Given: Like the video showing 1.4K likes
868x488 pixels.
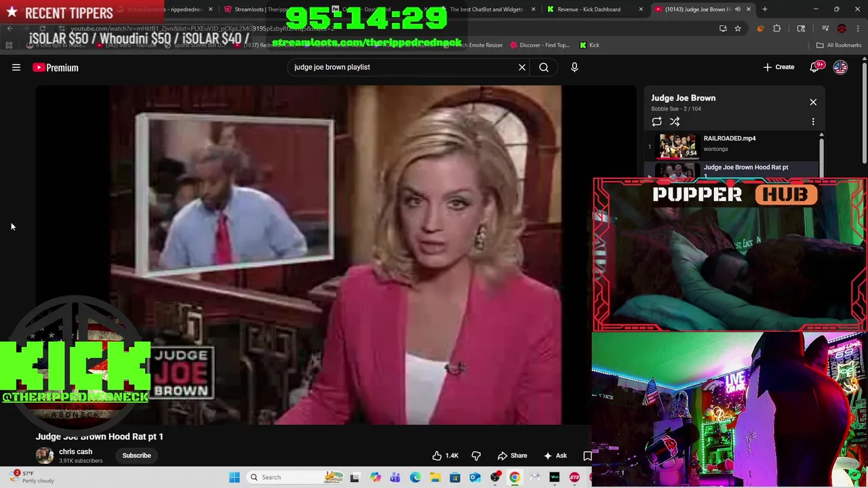Looking at the screenshot, I should (x=446, y=455).
